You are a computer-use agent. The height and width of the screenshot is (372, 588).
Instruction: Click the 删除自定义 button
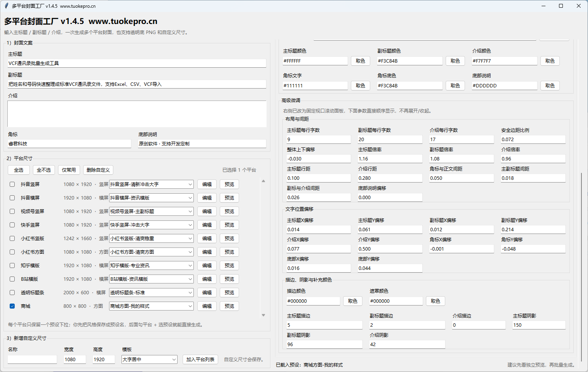point(98,170)
